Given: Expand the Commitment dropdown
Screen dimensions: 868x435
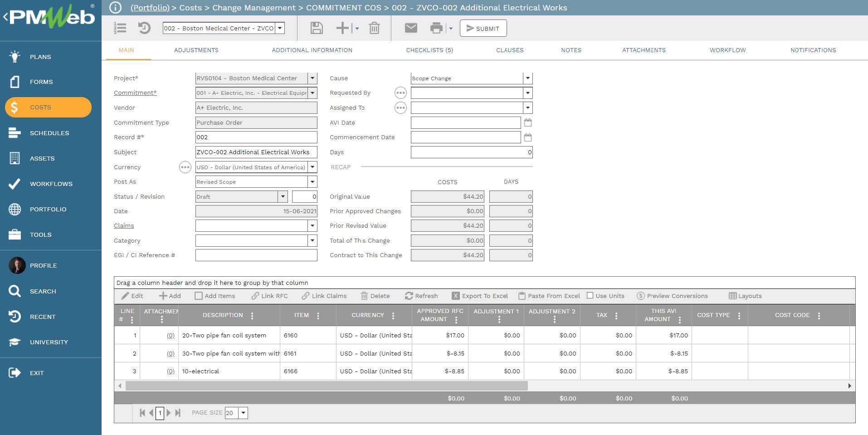Looking at the screenshot, I should click(x=312, y=93).
